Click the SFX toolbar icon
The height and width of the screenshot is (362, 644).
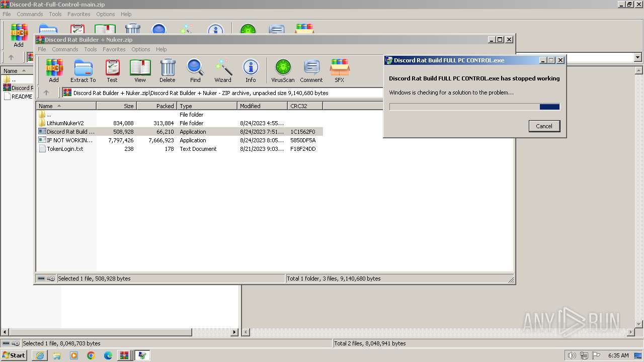tap(340, 70)
